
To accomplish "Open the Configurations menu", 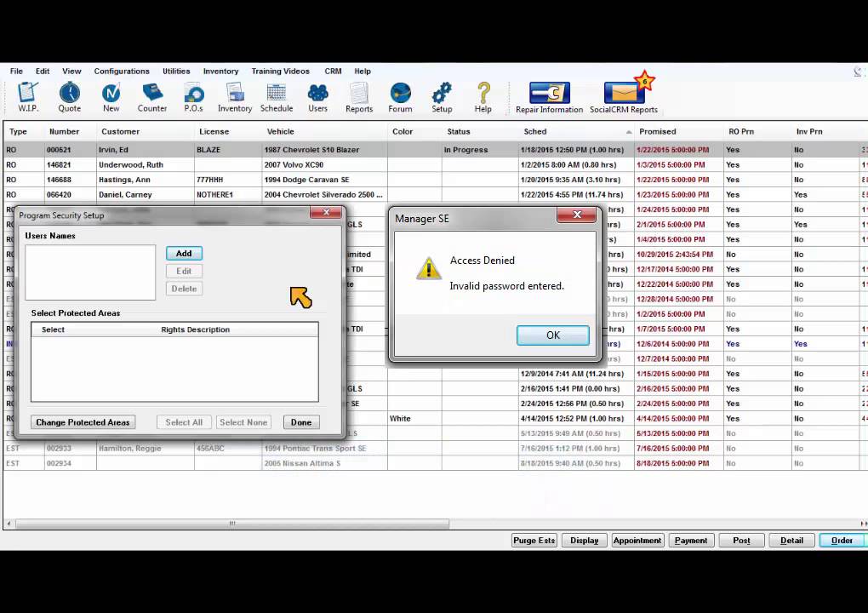I will [122, 72].
